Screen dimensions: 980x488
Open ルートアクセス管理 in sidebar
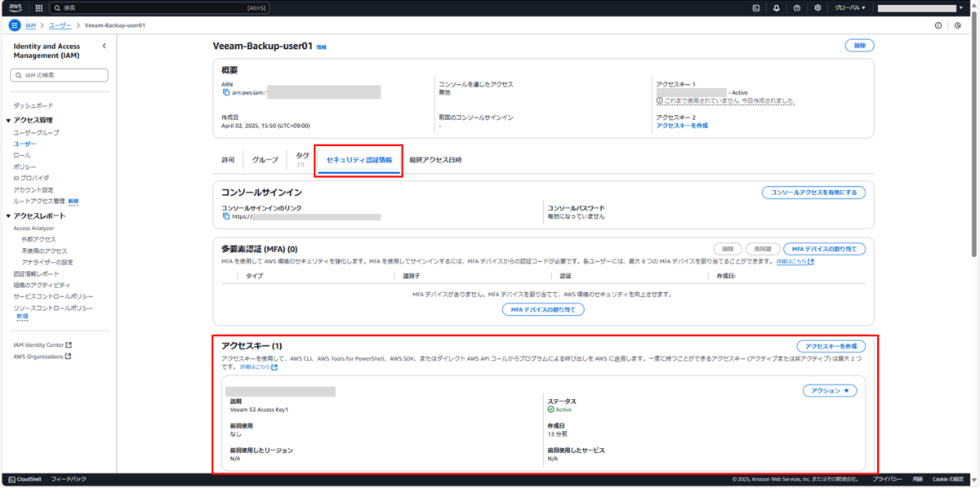click(x=38, y=201)
